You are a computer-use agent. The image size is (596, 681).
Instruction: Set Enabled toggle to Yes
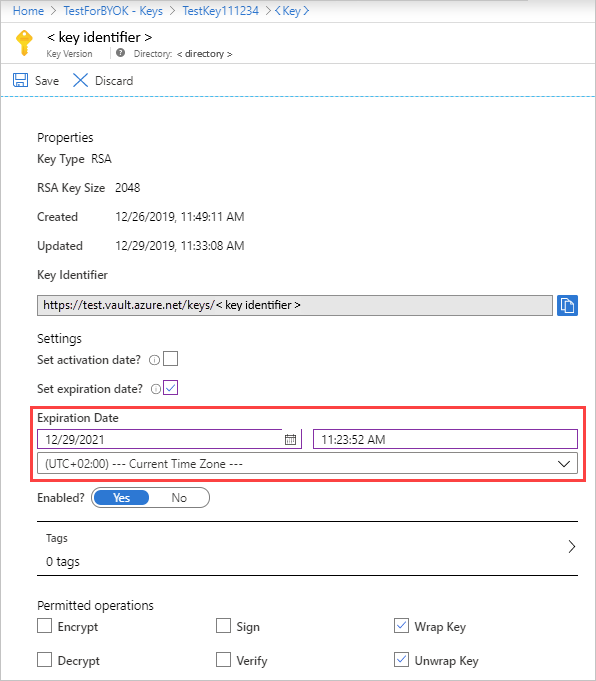coord(121,498)
